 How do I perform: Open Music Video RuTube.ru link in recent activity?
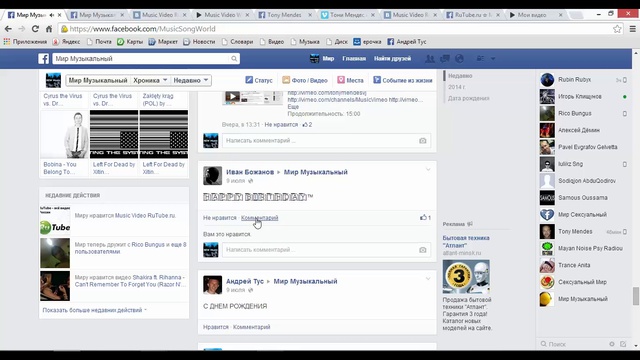145,216
